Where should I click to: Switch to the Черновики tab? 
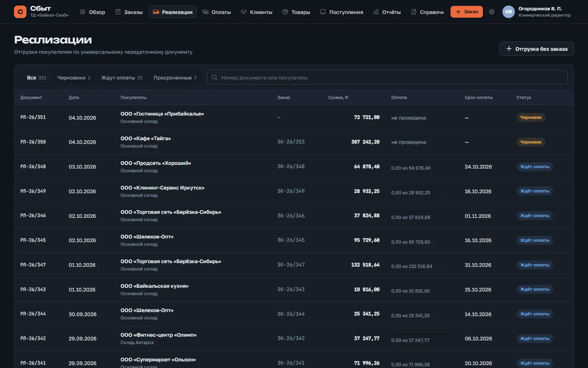pos(74,78)
